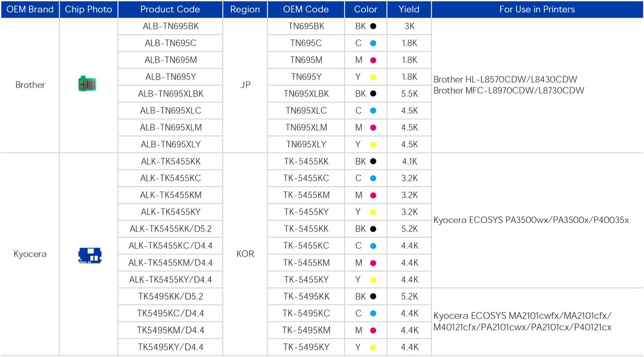Select product code ALB-TN695XLM
Screen dimensions: 644x357
click(171, 128)
